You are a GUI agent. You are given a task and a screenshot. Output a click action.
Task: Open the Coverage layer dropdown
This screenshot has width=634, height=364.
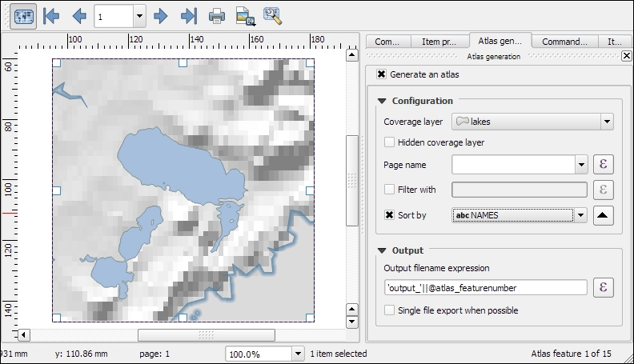[532, 122]
